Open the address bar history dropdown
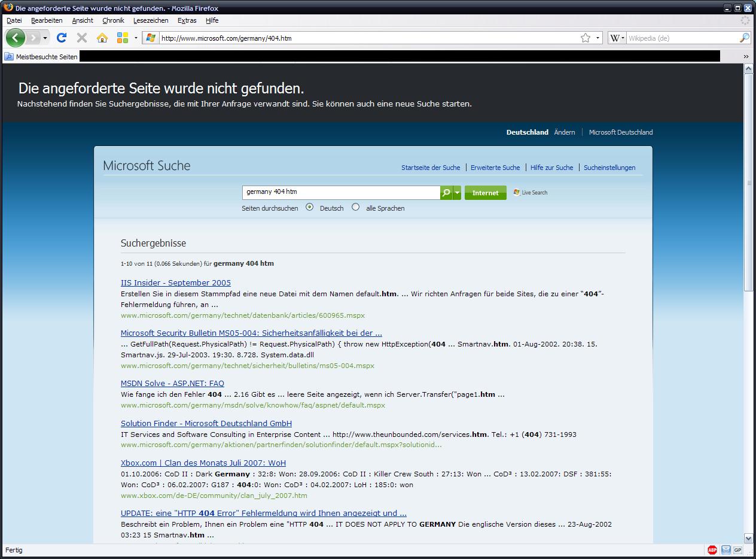 598,38
